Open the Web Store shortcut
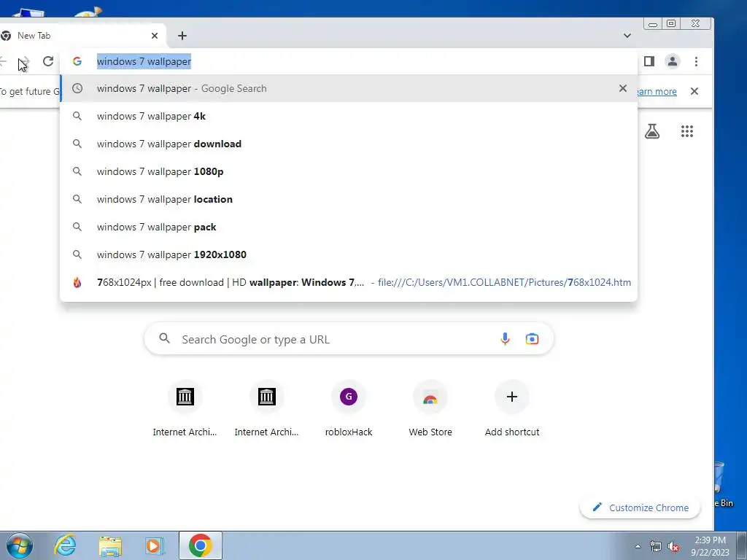Image resolution: width=747 pixels, height=560 pixels. 430,410
